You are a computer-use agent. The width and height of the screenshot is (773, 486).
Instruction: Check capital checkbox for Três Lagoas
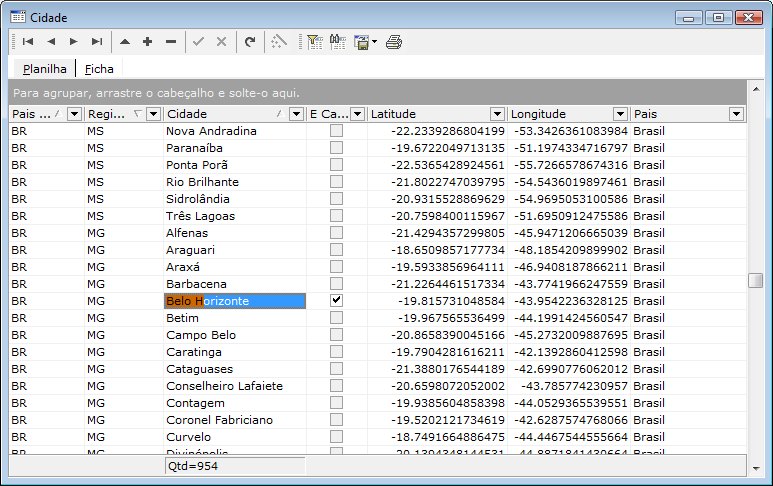(x=336, y=215)
